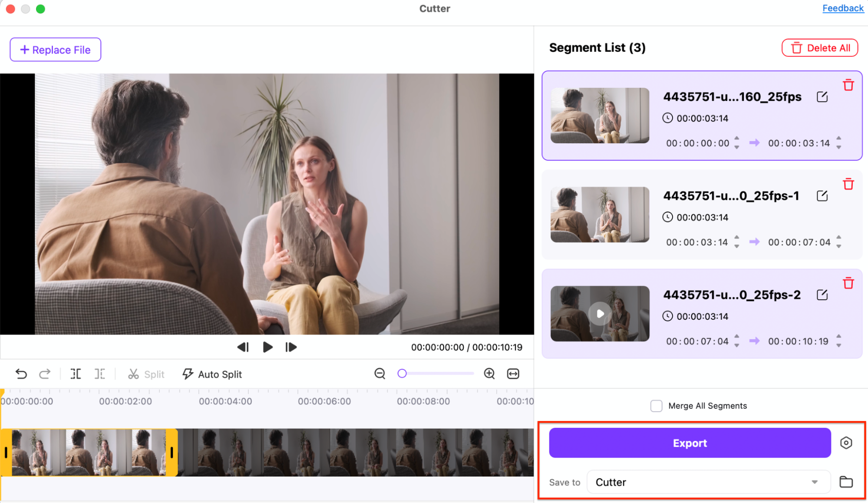868x503 pixels.
Task: Click the trim start bracket icon
Action: [76, 374]
